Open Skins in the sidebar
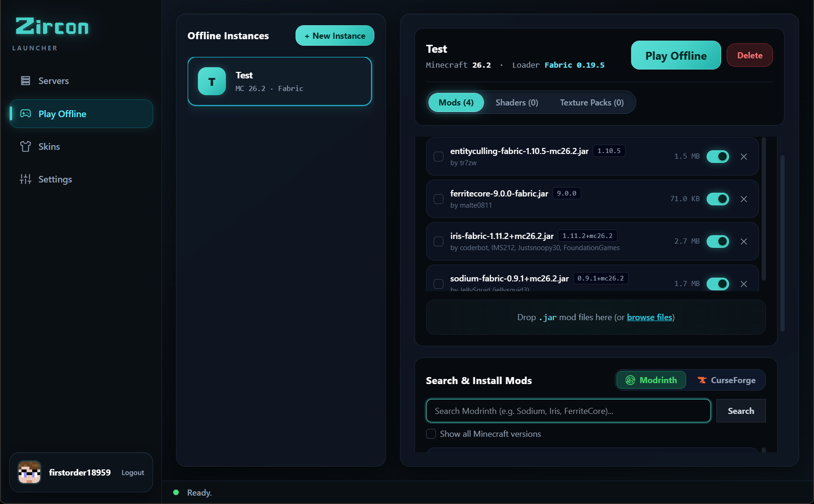Viewport: 814px width, 504px height. pos(81,147)
